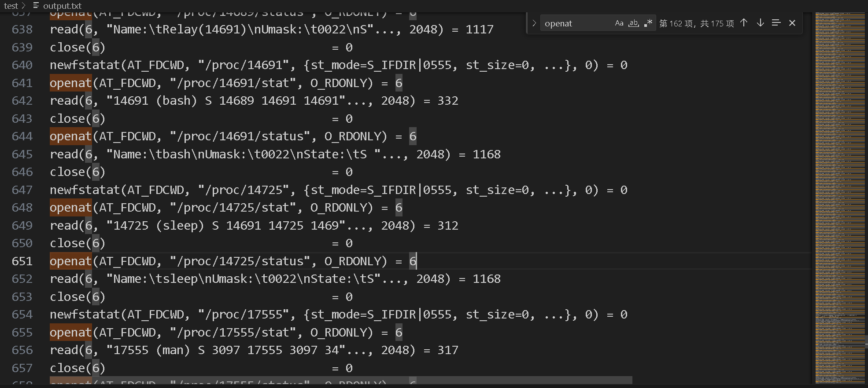Toggle Use Regular Expression option
This screenshot has width=868, height=388.
point(648,23)
